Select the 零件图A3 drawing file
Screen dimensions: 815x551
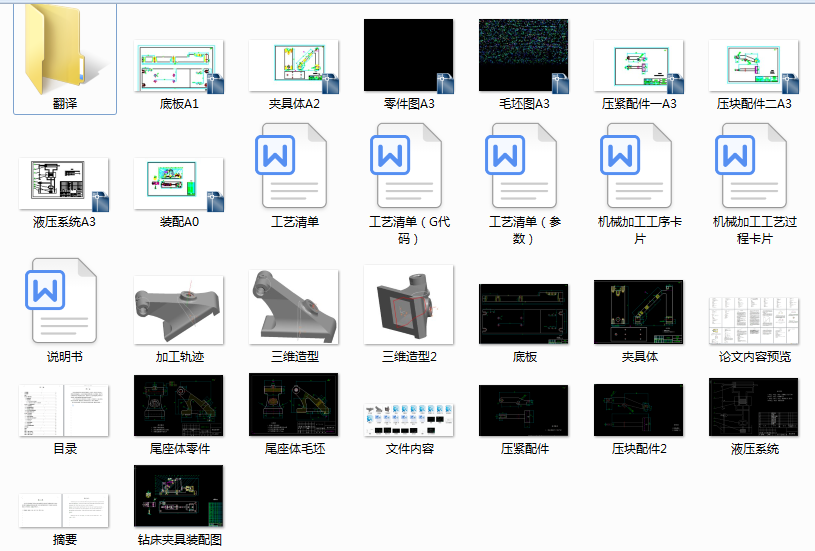tap(409, 56)
